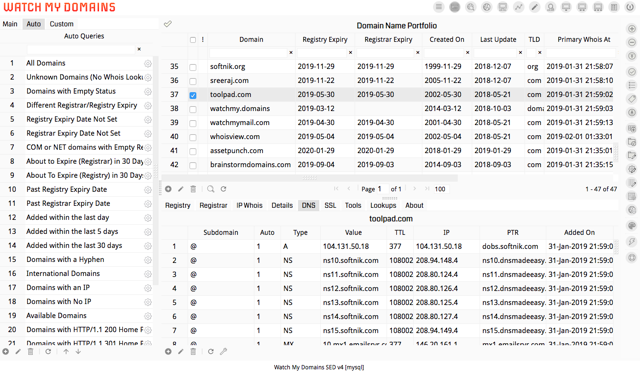Click the globe icon in top toolbar
The width and height of the screenshot is (640, 373).
(x=487, y=7)
